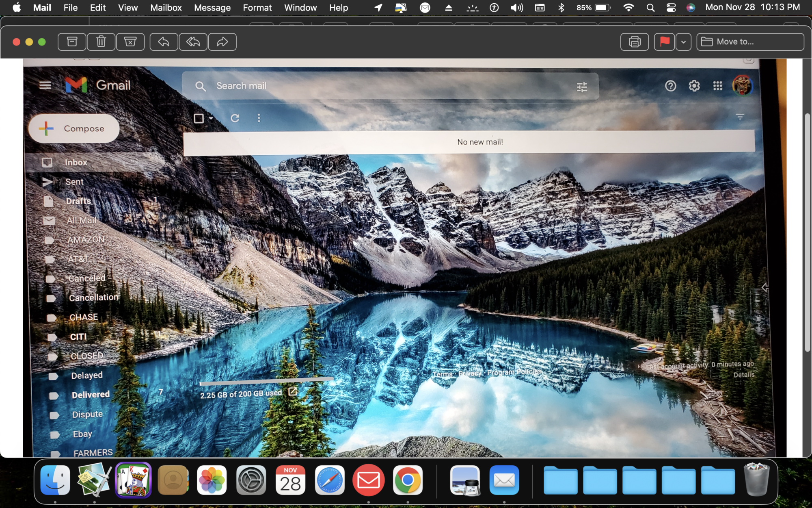Click the Reply arrow icon

[x=164, y=42]
